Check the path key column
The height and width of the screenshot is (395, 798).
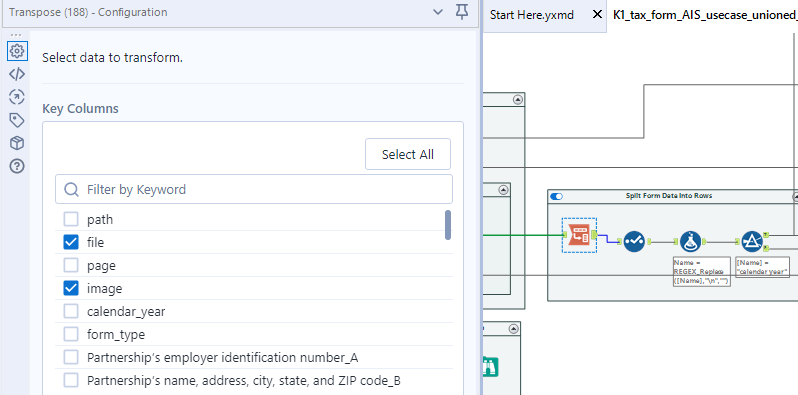[x=71, y=219]
